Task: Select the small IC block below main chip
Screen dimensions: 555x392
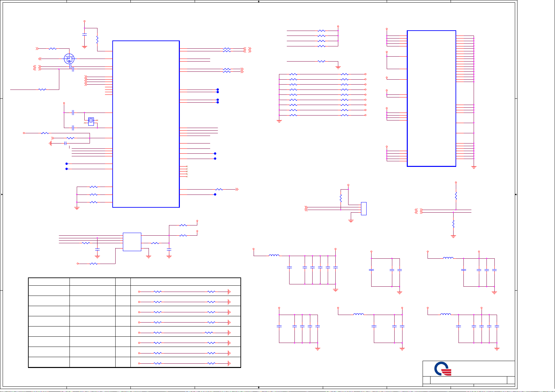Action: point(132,242)
